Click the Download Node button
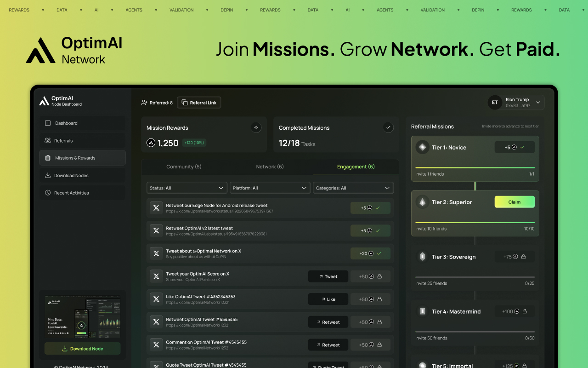The image size is (588, 368). 83,349
